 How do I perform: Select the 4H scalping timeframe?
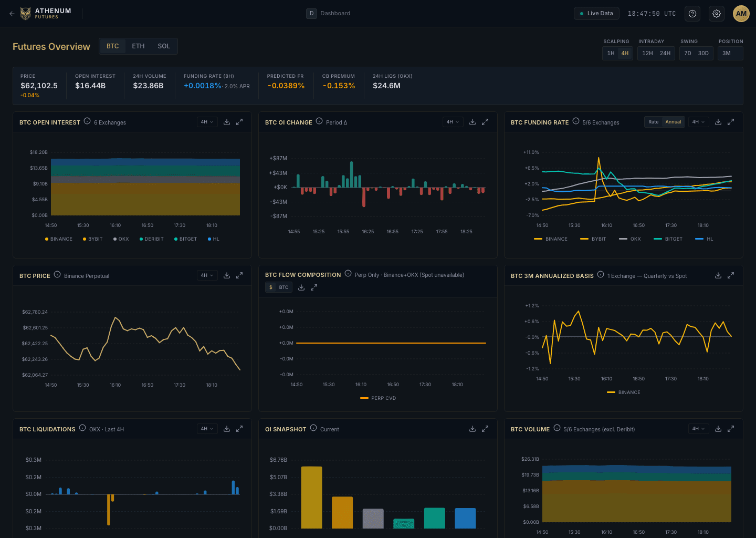click(625, 53)
